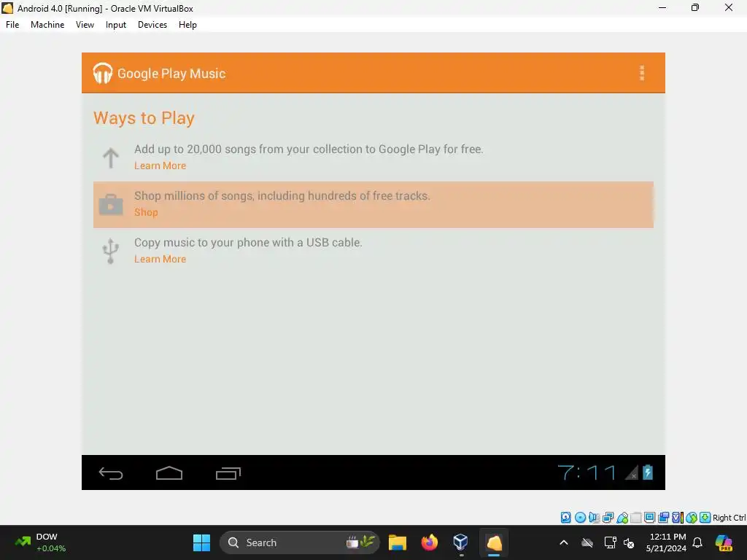Tap the Android back button
747x560 pixels.
point(111,472)
